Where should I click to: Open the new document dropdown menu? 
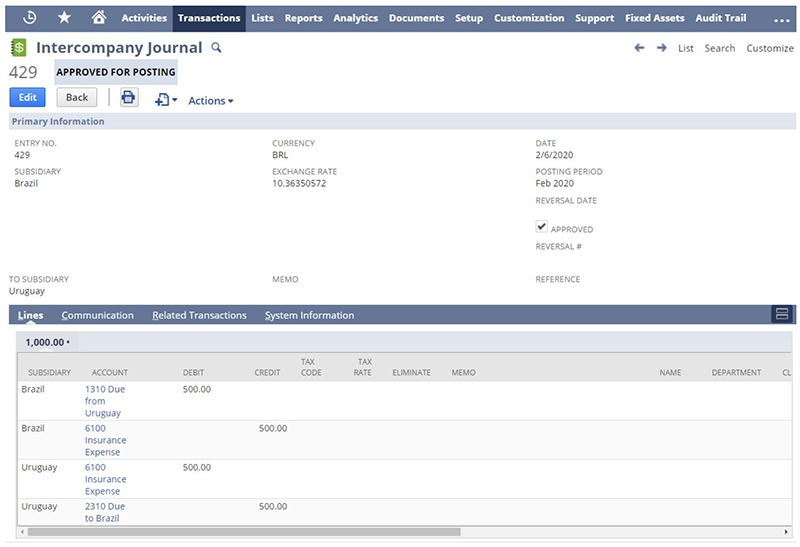pos(166,100)
